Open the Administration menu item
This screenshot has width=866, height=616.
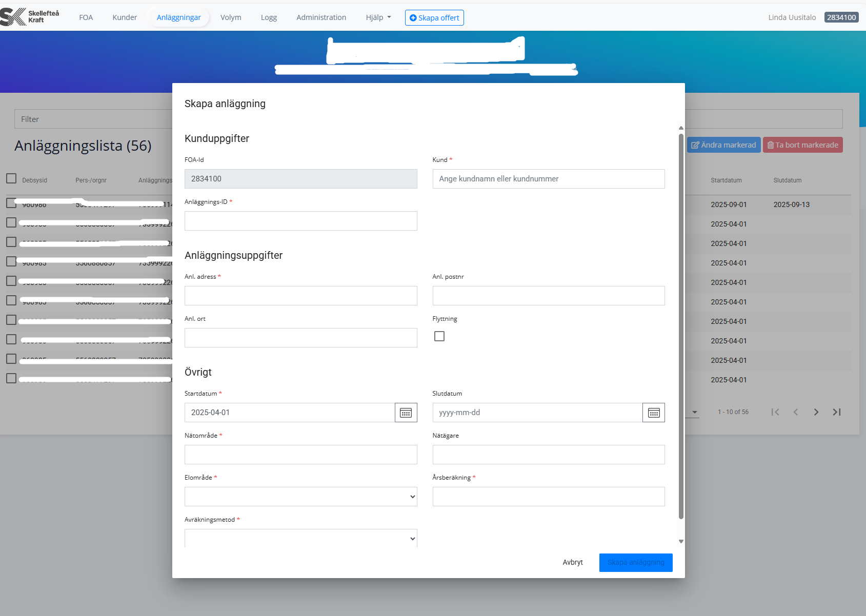[321, 17]
